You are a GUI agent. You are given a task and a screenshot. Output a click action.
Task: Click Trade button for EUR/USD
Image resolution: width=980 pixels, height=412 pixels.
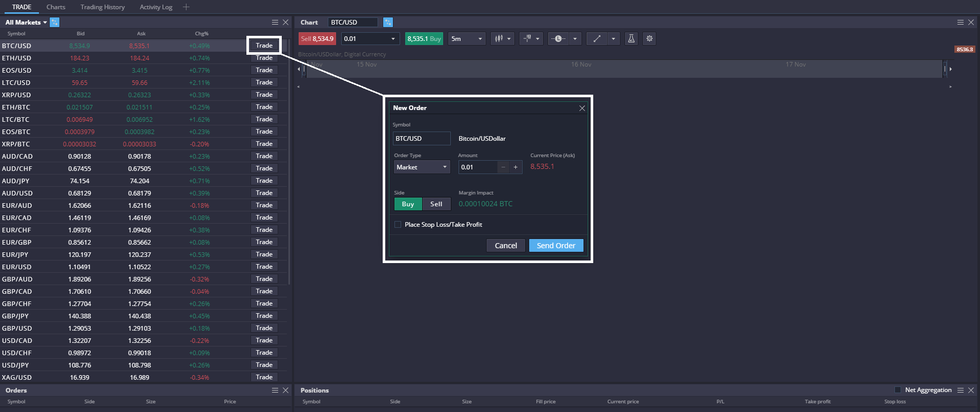(x=264, y=267)
